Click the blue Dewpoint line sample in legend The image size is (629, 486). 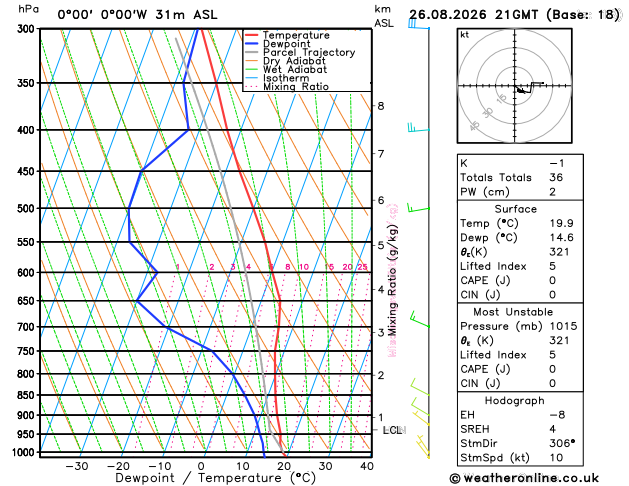coord(252,43)
